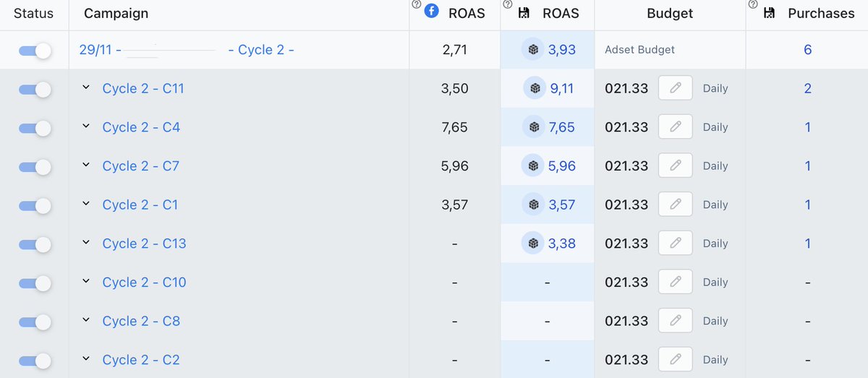Expand Cycle 2 - C4 chevron

click(85, 126)
